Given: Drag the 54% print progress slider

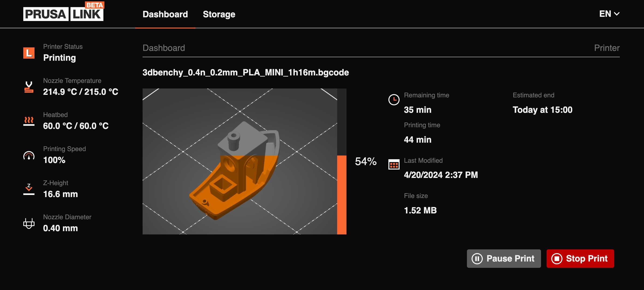Looking at the screenshot, I should click(x=342, y=156).
